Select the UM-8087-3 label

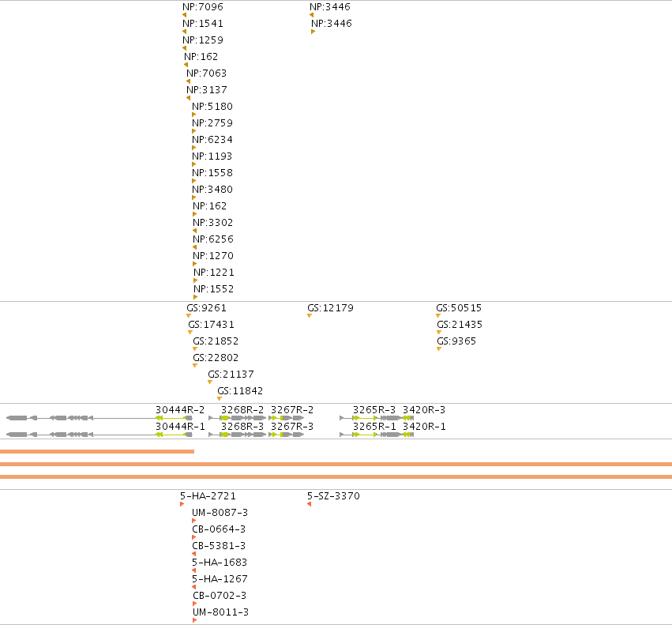[x=220, y=513]
